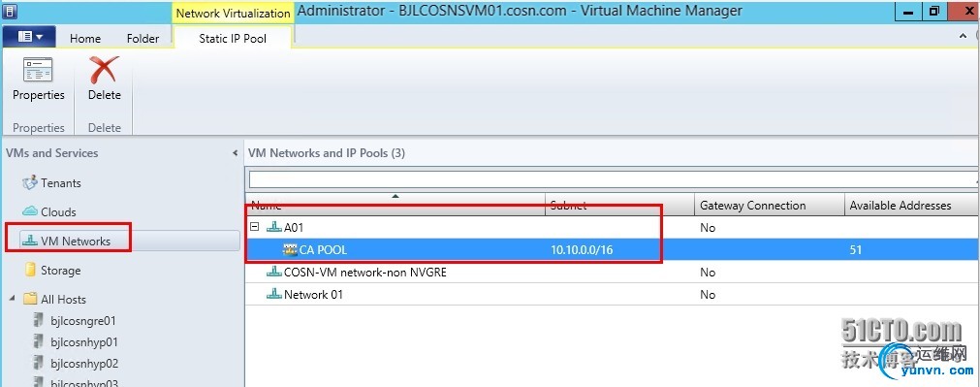Screen dimensions: 980x387
Task: Sort by Gateway Connection column
Action: tap(770, 205)
